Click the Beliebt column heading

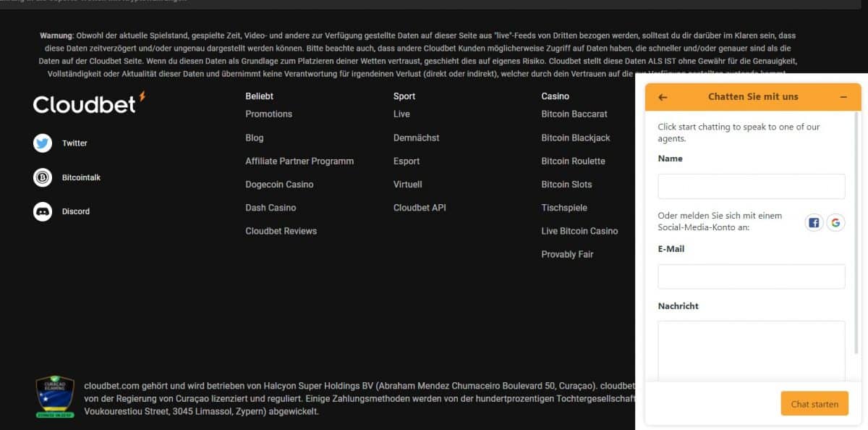(x=259, y=96)
